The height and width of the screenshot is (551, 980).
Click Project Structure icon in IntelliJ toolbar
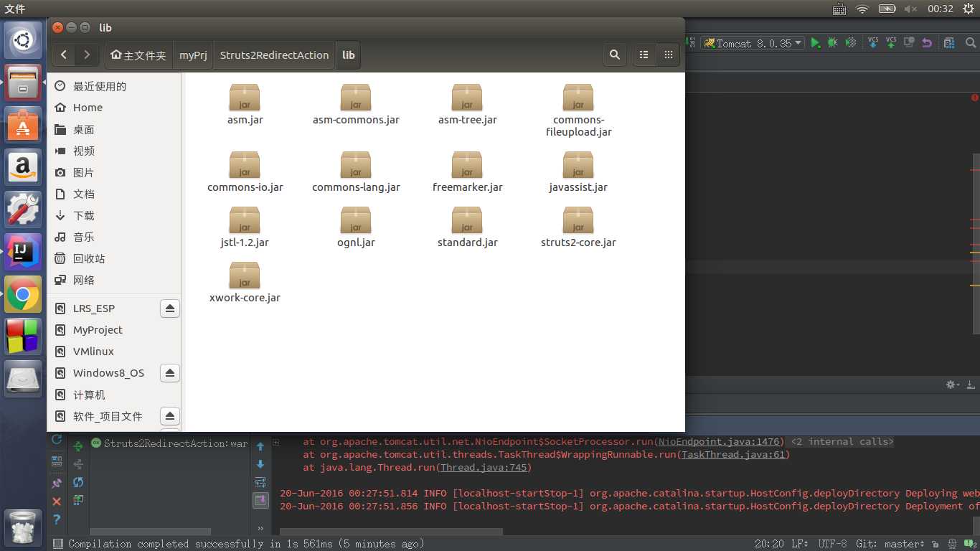(949, 43)
